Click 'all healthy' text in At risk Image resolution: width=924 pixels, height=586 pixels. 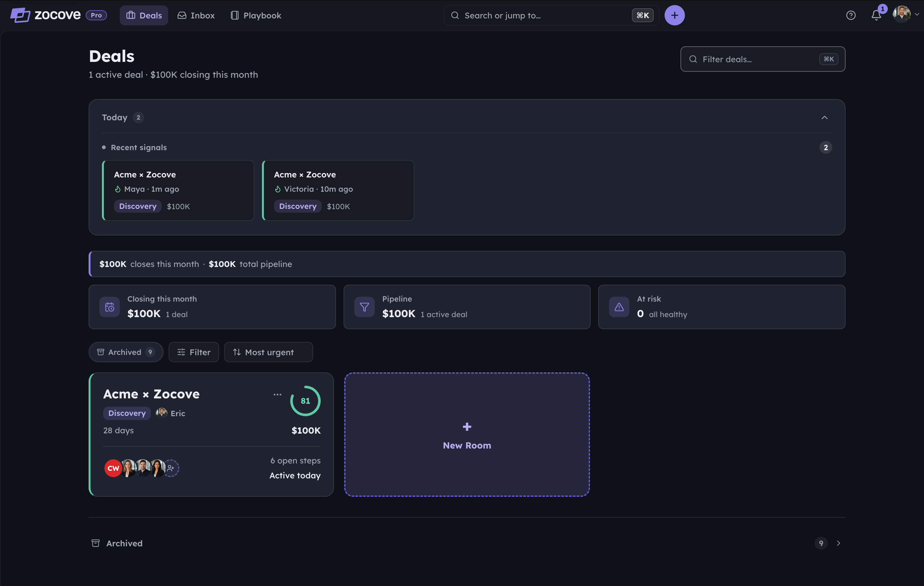668,315
